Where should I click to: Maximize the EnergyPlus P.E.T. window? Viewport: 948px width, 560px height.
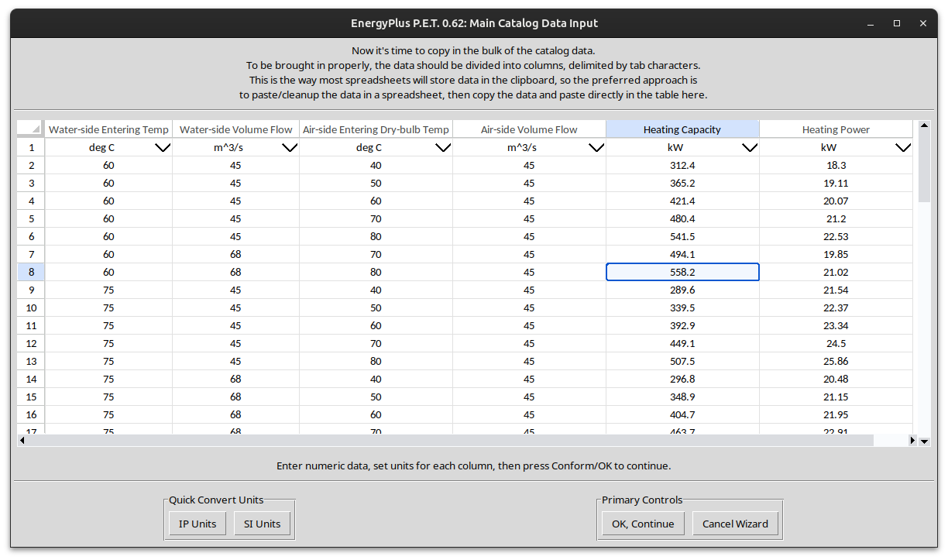[897, 23]
